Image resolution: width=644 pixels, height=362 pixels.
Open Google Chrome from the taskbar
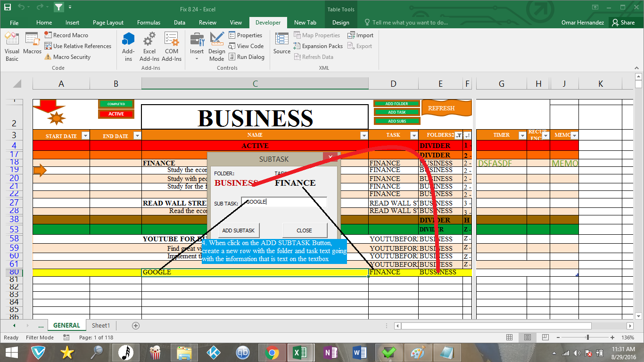point(271,353)
